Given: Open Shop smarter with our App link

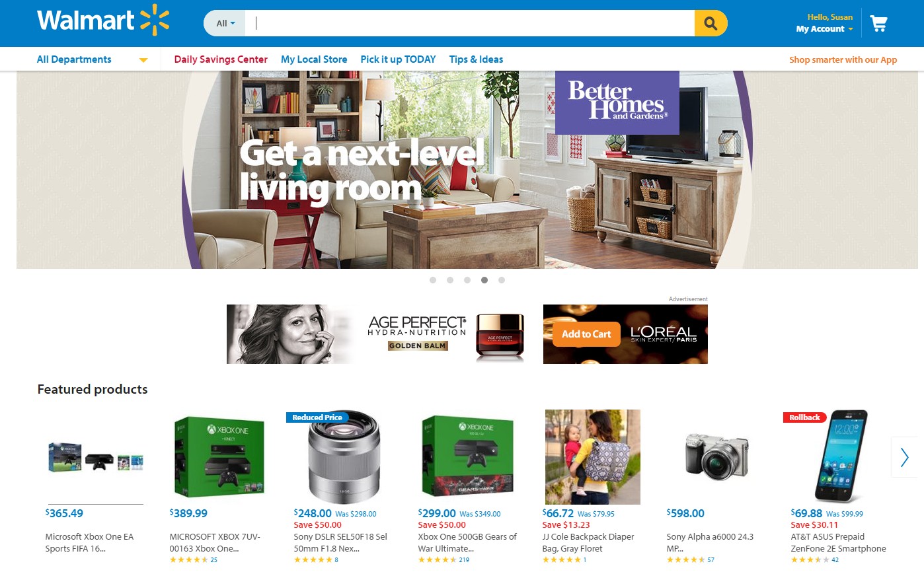Looking at the screenshot, I should (x=843, y=59).
